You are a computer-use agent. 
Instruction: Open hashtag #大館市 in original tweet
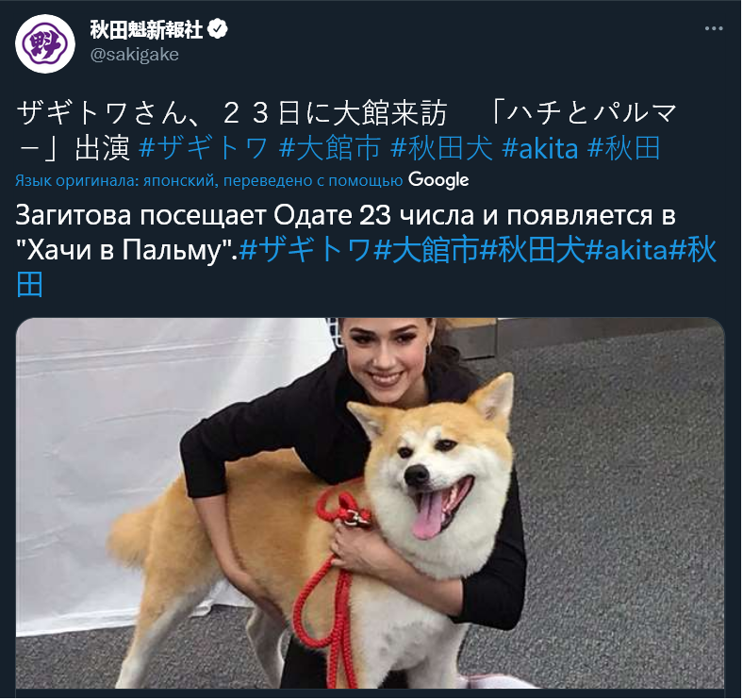[330, 147]
